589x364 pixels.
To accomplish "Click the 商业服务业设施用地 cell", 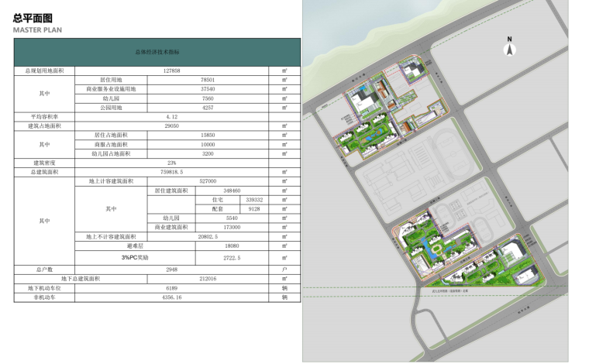I will [x=110, y=89].
